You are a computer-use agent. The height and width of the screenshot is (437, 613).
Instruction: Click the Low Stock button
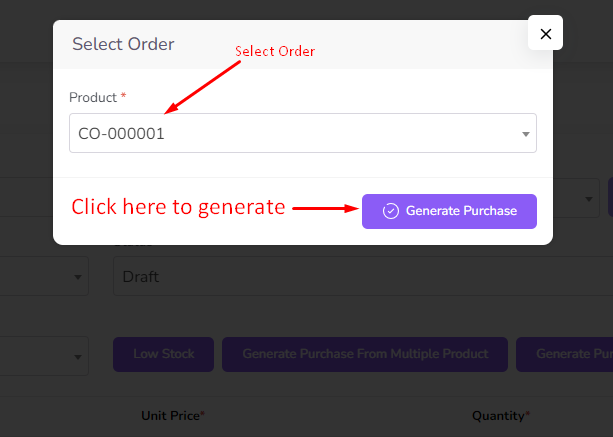(163, 354)
